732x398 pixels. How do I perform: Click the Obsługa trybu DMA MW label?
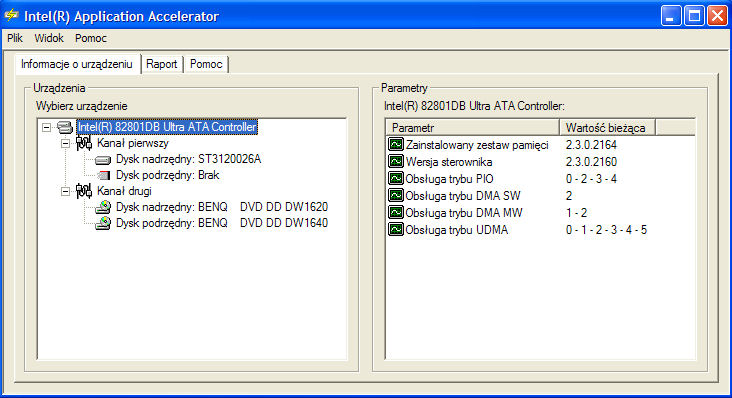pyautogui.click(x=464, y=213)
